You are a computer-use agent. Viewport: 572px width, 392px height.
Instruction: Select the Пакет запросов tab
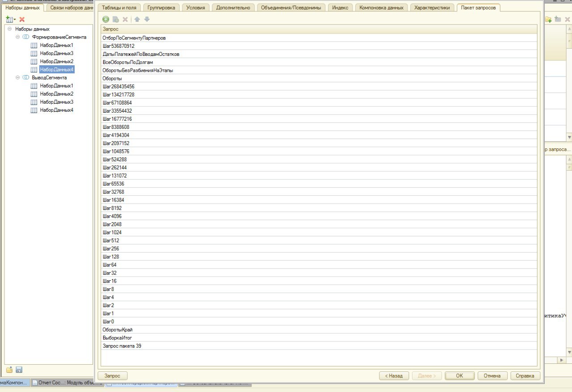point(478,8)
